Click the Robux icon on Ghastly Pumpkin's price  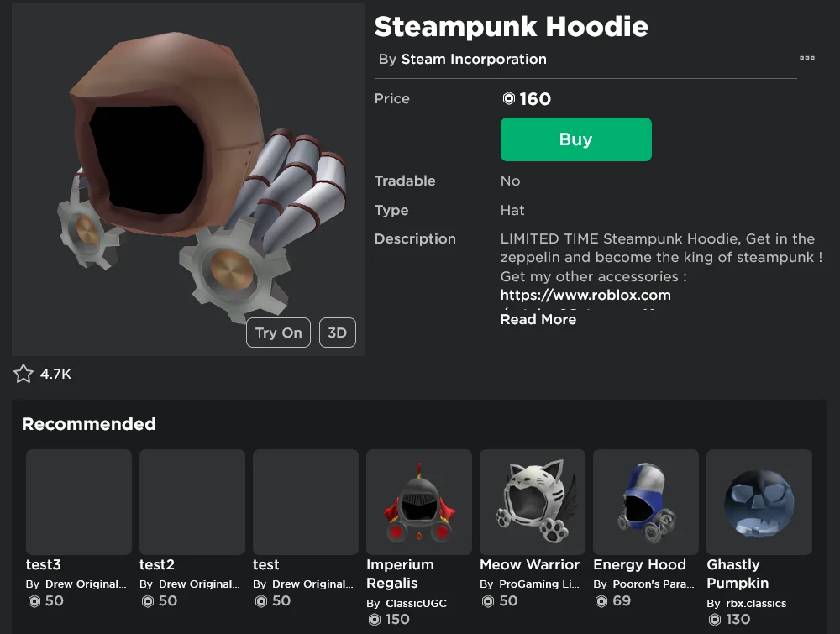click(x=715, y=619)
